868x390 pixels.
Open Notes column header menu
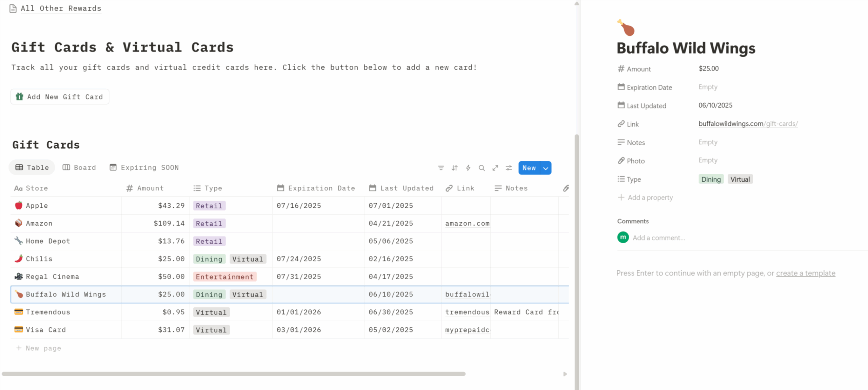pyautogui.click(x=524, y=188)
